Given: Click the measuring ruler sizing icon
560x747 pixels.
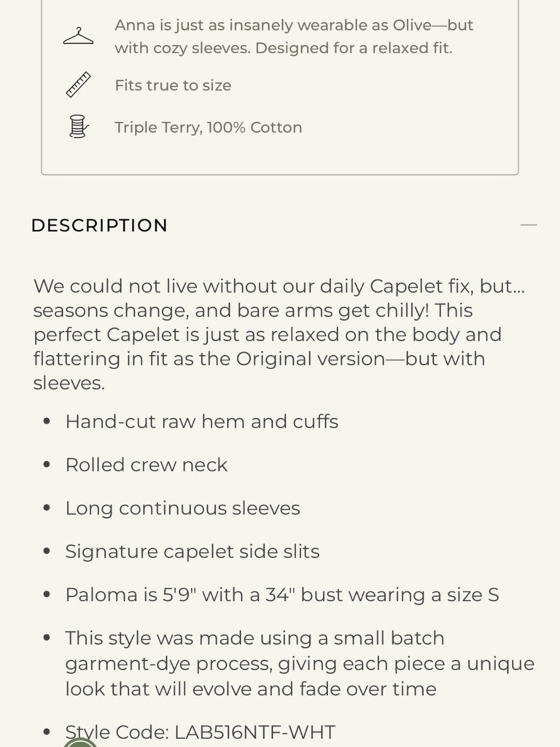Looking at the screenshot, I should pyautogui.click(x=78, y=85).
